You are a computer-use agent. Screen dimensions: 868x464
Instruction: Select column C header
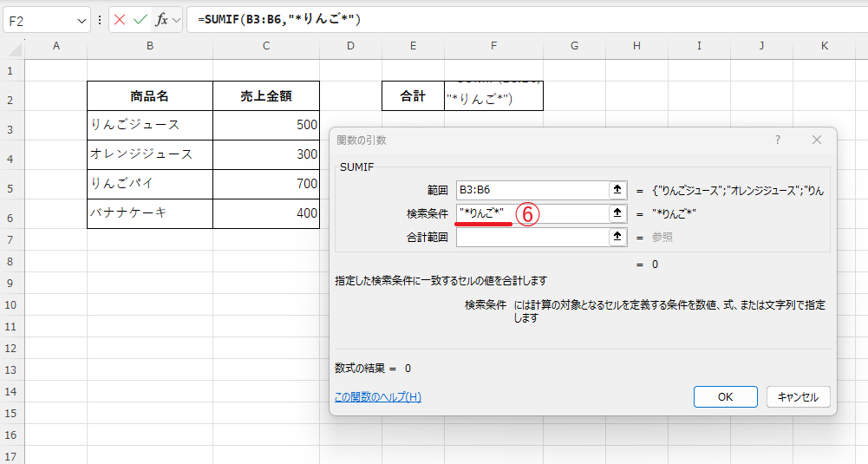266,46
